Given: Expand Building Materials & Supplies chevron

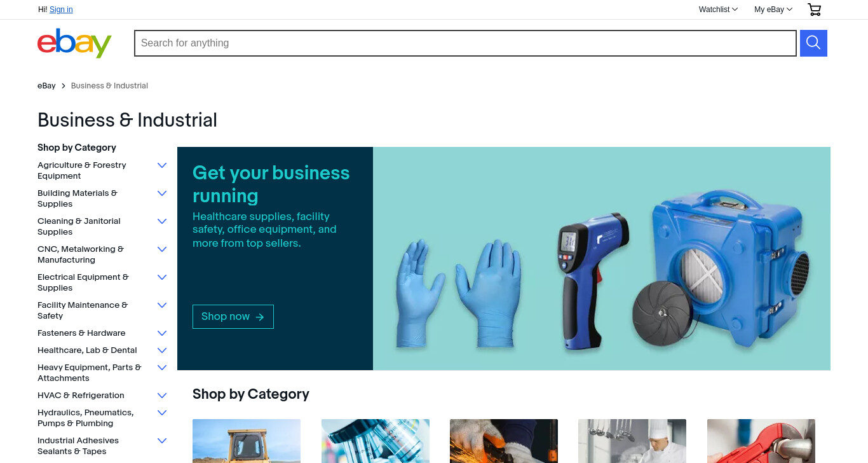Looking at the screenshot, I should (x=162, y=193).
